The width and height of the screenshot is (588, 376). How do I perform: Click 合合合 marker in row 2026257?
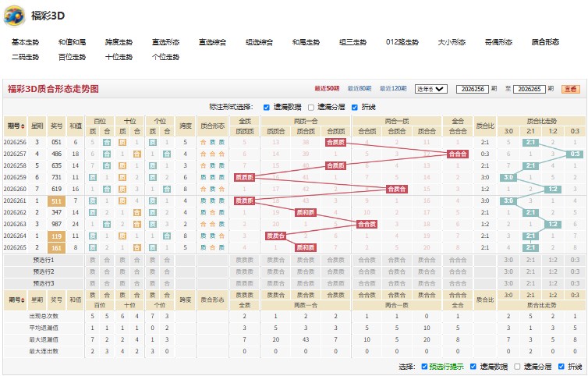(458, 154)
